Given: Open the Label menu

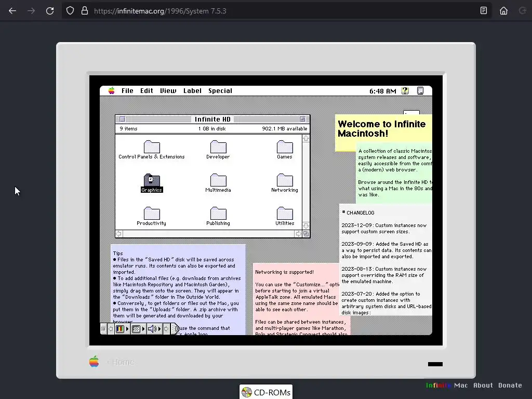Looking at the screenshot, I should tap(192, 90).
